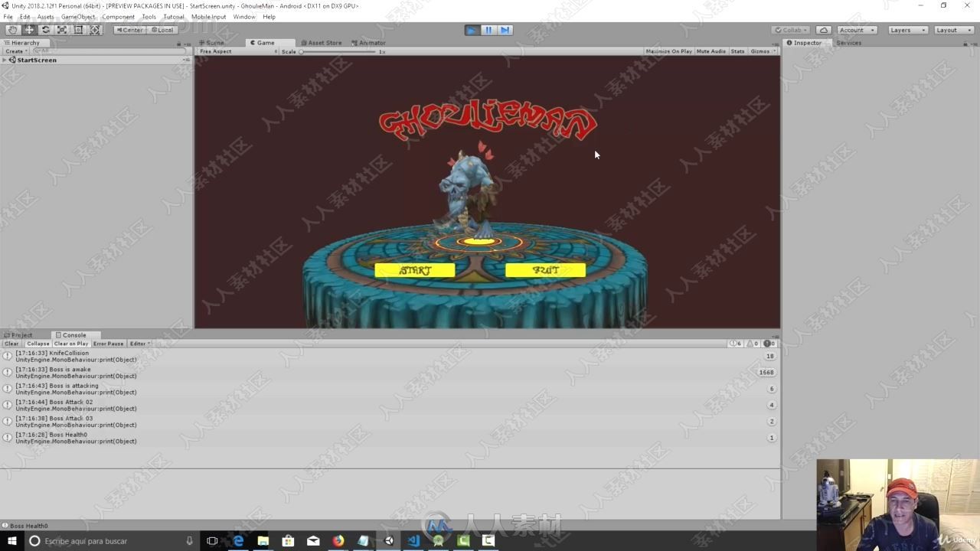The width and height of the screenshot is (980, 551).
Task: Toggle Mute Audio in Game view
Action: (710, 51)
